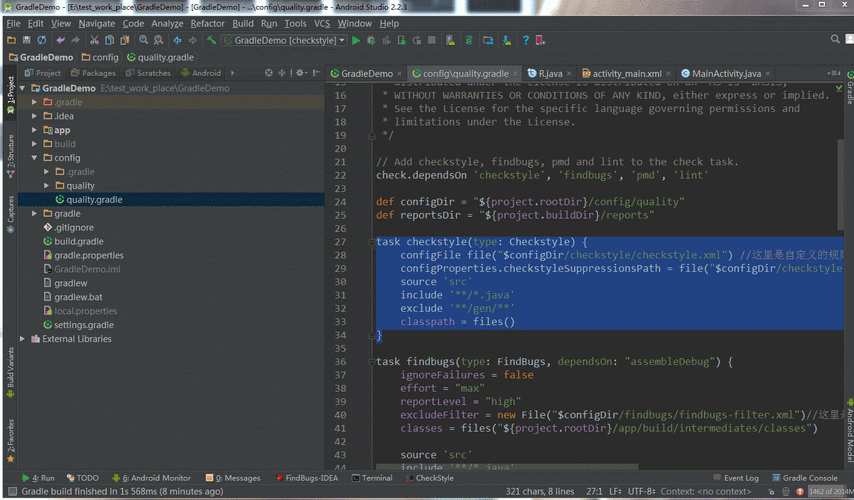This screenshot has height=500, width=854.
Task: Click the Debug bug icon
Action: (371, 40)
